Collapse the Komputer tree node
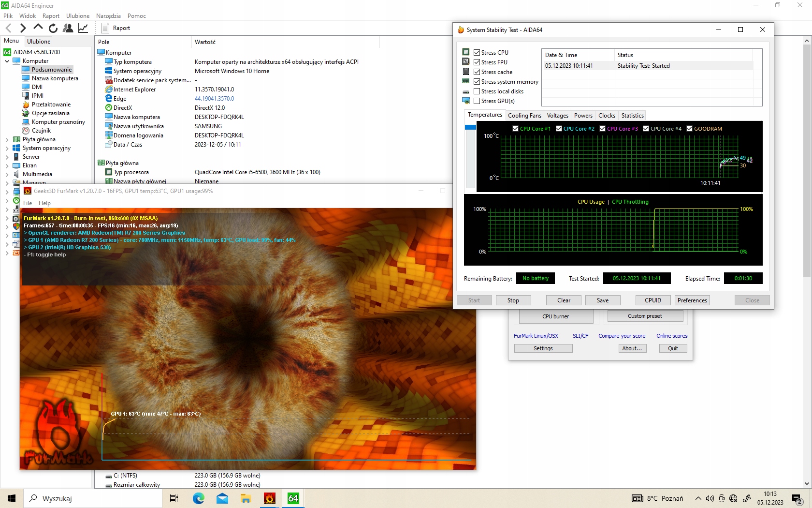 coord(7,61)
